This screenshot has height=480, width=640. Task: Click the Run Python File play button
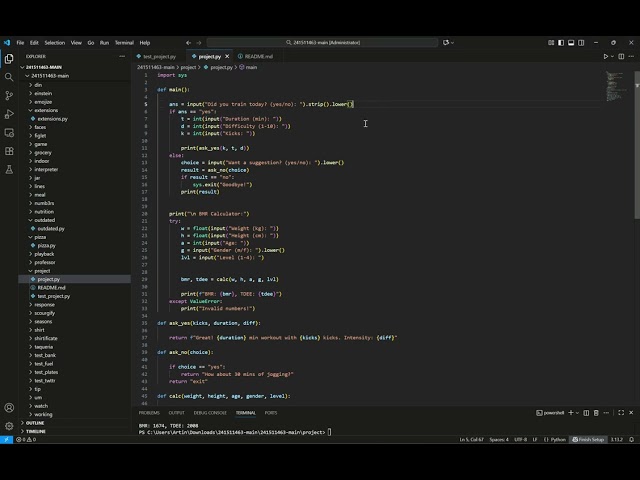click(606, 56)
